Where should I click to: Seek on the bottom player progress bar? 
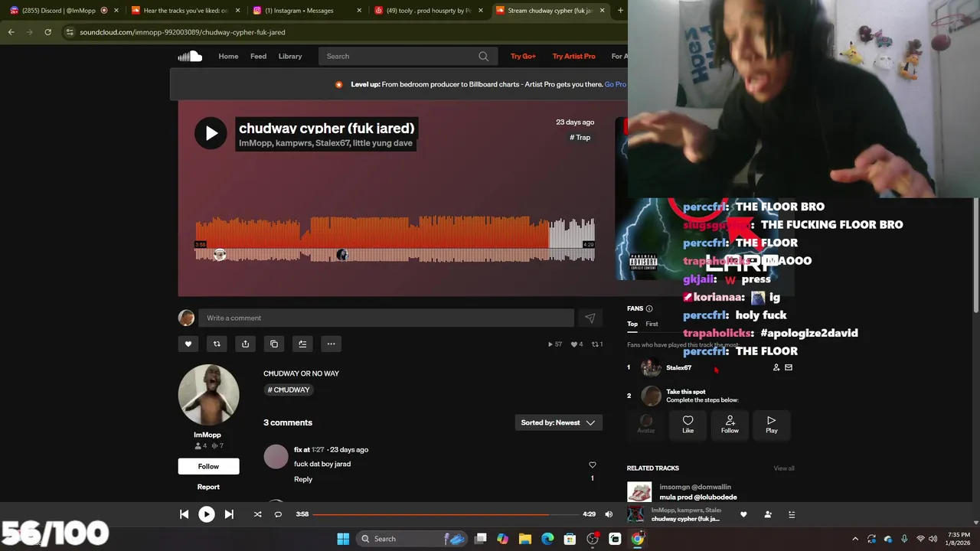pos(446,514)
